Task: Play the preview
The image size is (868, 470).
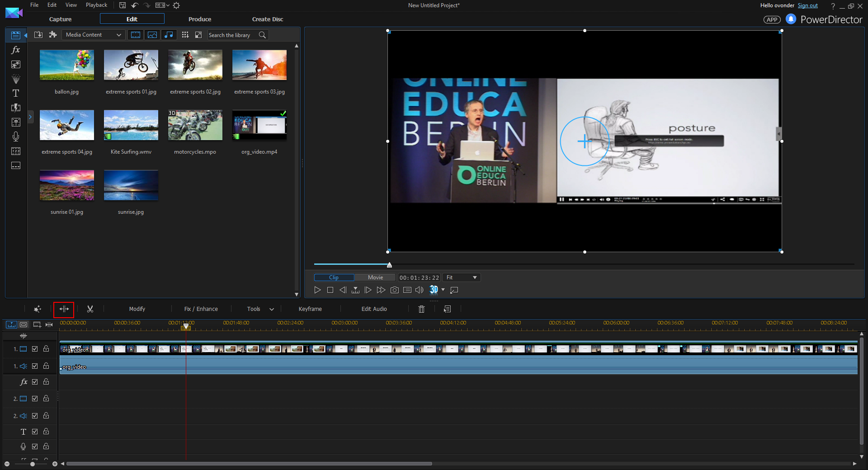Action: pos(317,290)
